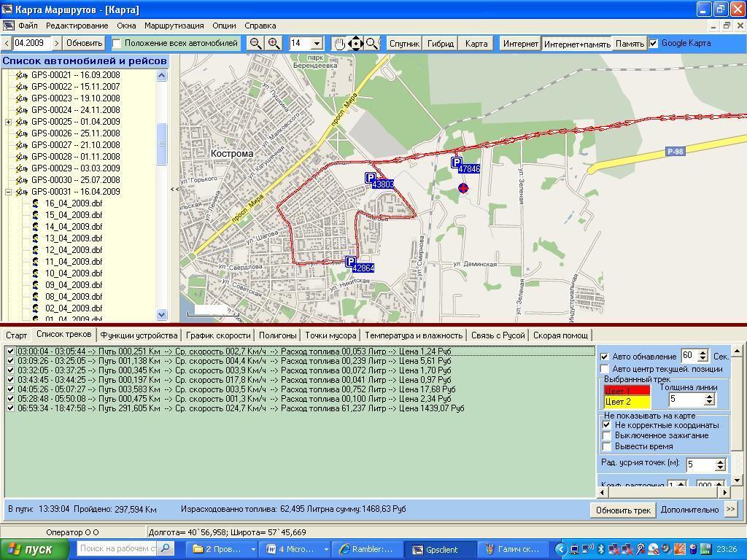Click search icon in taskbar desktop search
Screen dimensions: 747x560
pyautogui.click(x=166, y=548)
